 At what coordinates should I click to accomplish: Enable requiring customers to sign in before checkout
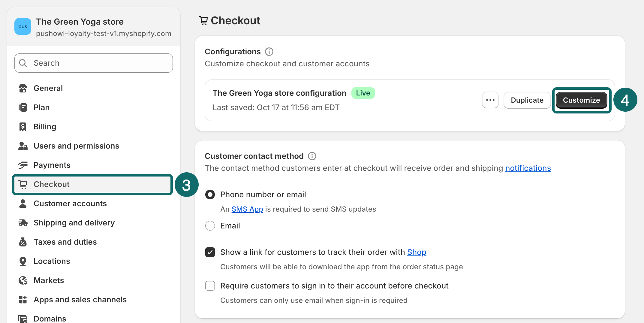pos(210,285)
